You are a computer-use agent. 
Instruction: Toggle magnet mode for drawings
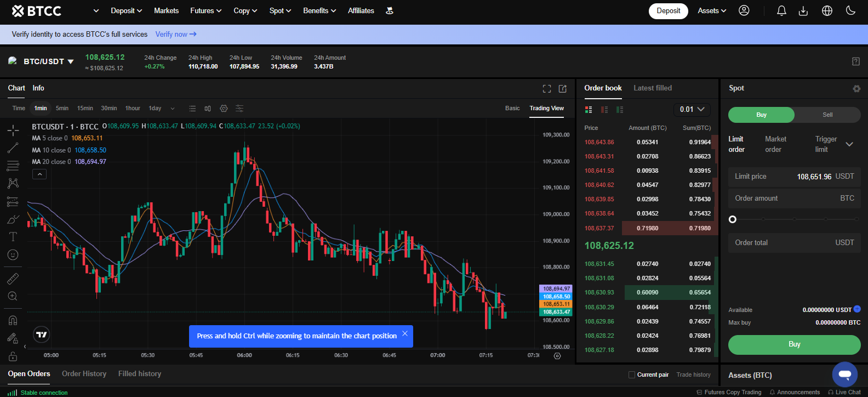(13, 320)
